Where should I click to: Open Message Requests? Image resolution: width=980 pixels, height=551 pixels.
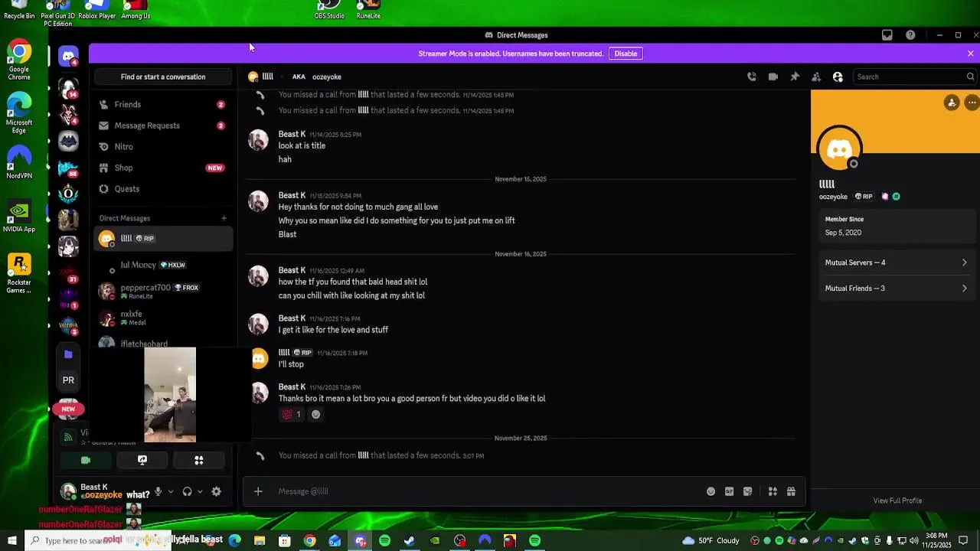click(x=163, y=126)
